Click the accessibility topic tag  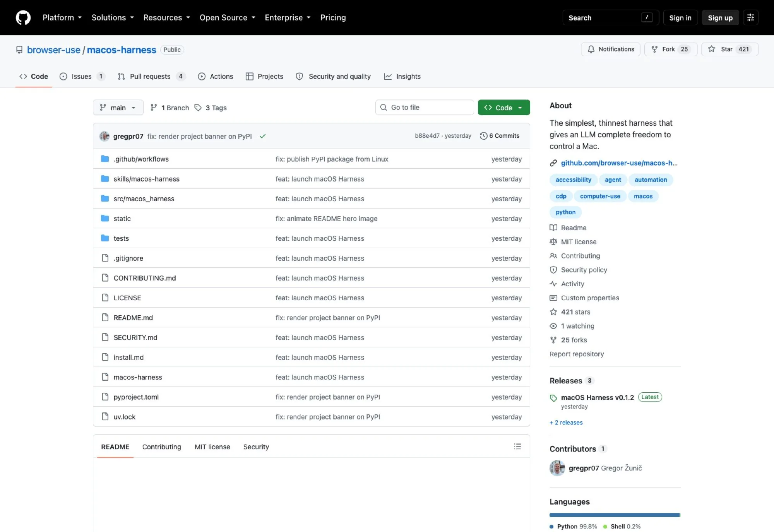[x=573, y=180]
